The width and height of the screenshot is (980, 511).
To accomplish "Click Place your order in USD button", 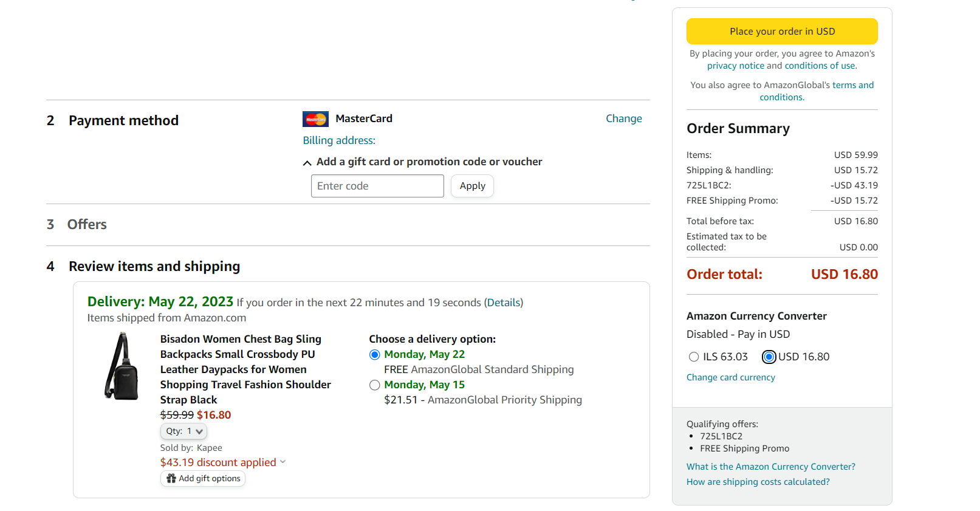I will 782,32.
